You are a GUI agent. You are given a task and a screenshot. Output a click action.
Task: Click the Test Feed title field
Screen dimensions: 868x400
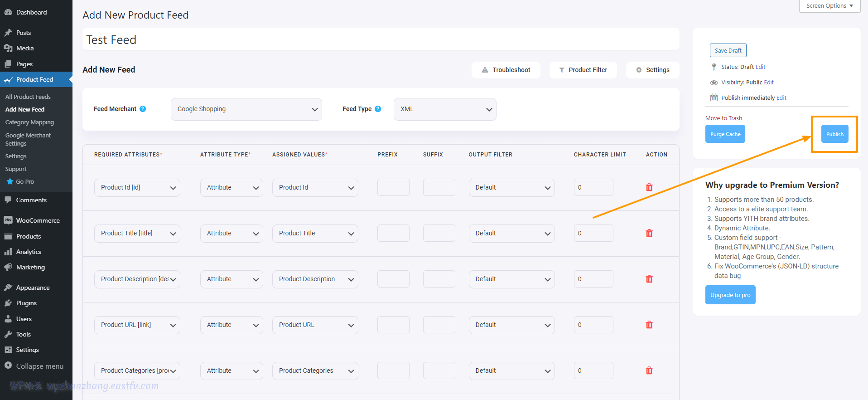click(381, 40)
